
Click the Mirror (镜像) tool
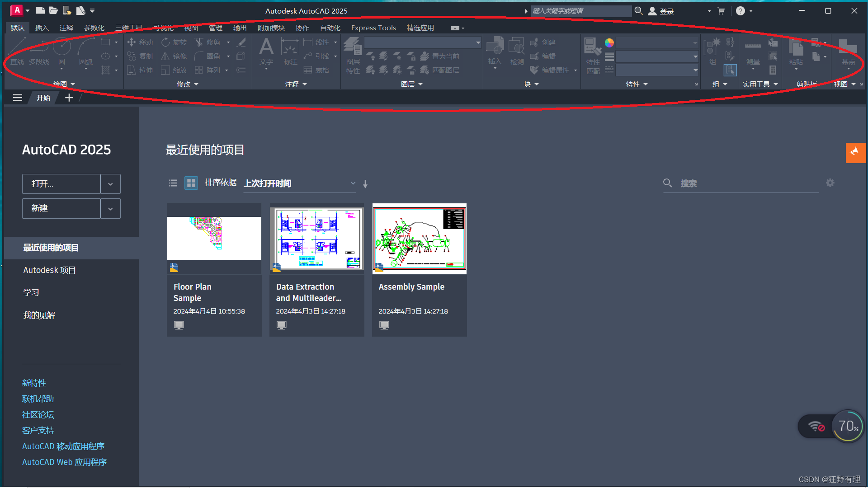coord(174,56)
